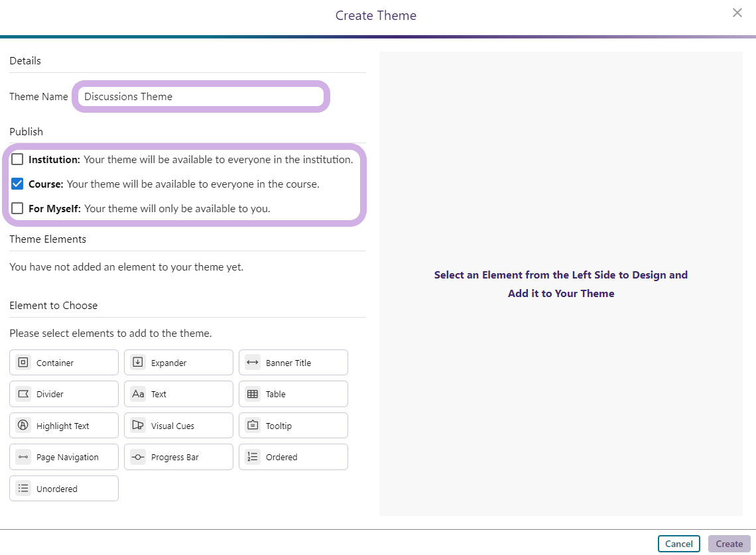The width and height of the screenshot is (756, 555).
Task: Pick the Divider element icon
Action: pos(23,394)
